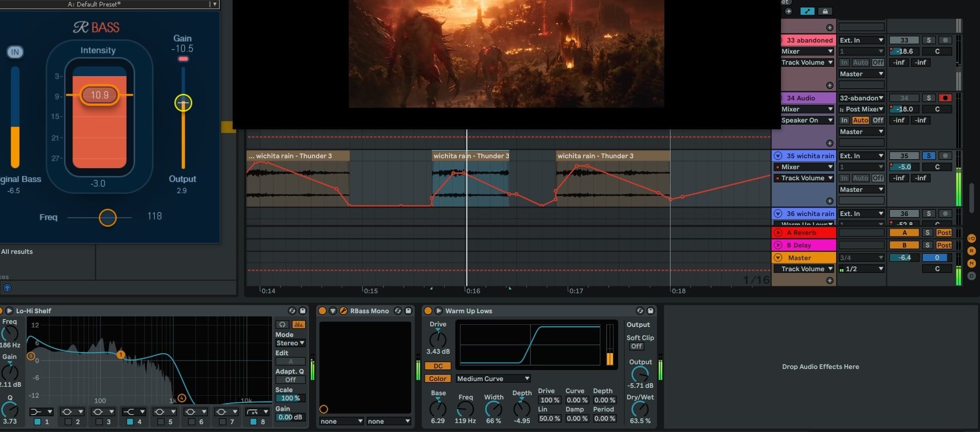This screenshot has height=432, width=980.
Task: Open EQ Mode Stereo dropdown
Action: (x=290, y=343)
